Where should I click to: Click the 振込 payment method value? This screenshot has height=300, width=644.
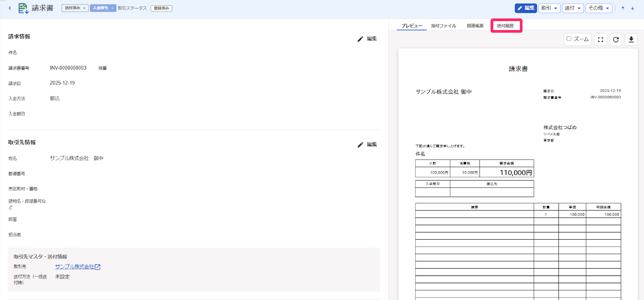click(x=55, y=98)
